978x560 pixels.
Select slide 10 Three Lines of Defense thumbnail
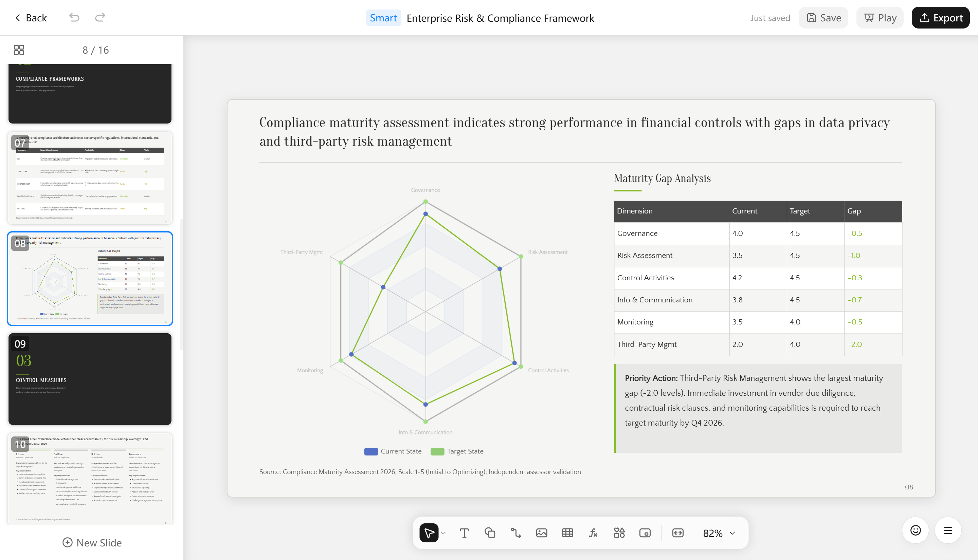[x=90, y=479]
